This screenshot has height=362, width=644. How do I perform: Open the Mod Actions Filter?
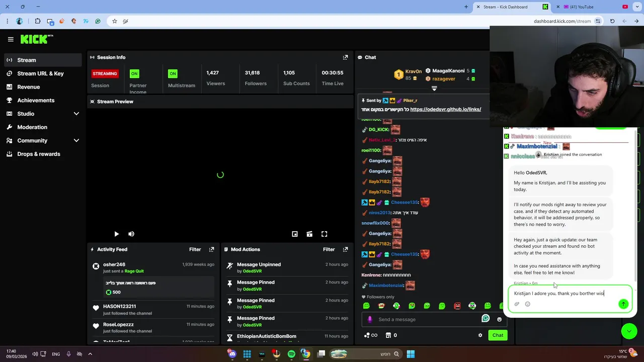coord(329,249)
